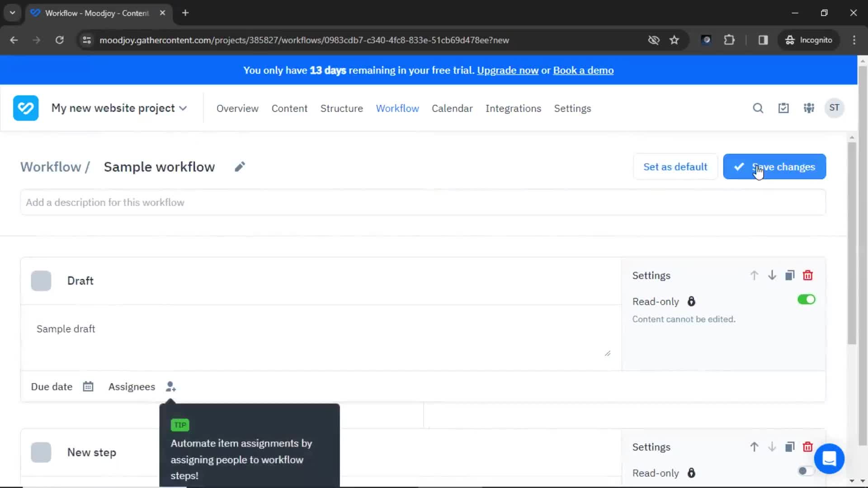868x488 pixels.
Task: Open the Workflow breadcrumb link
Action: click(x=51, y=167)
